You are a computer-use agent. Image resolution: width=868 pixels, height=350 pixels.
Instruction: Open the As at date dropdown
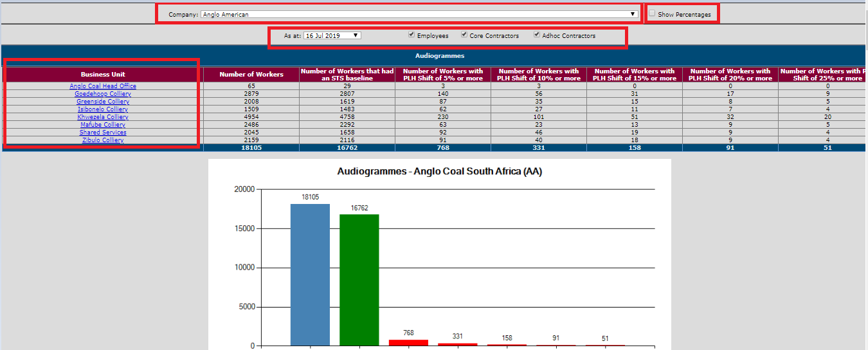tap(332, 35)
